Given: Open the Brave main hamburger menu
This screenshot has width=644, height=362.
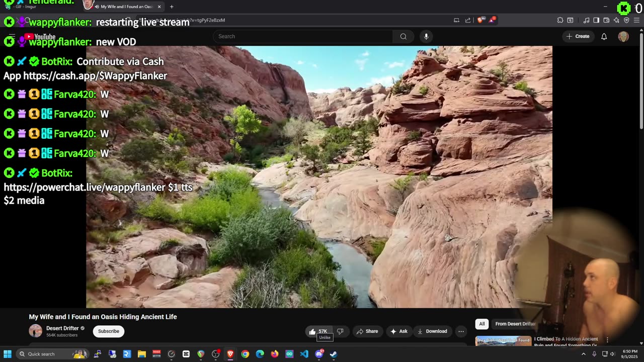Looking at the screenshot, I should click(x=636, y=20).
